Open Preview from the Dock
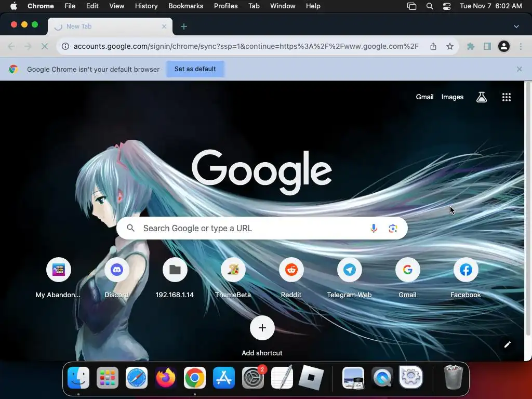 point(353,378)
